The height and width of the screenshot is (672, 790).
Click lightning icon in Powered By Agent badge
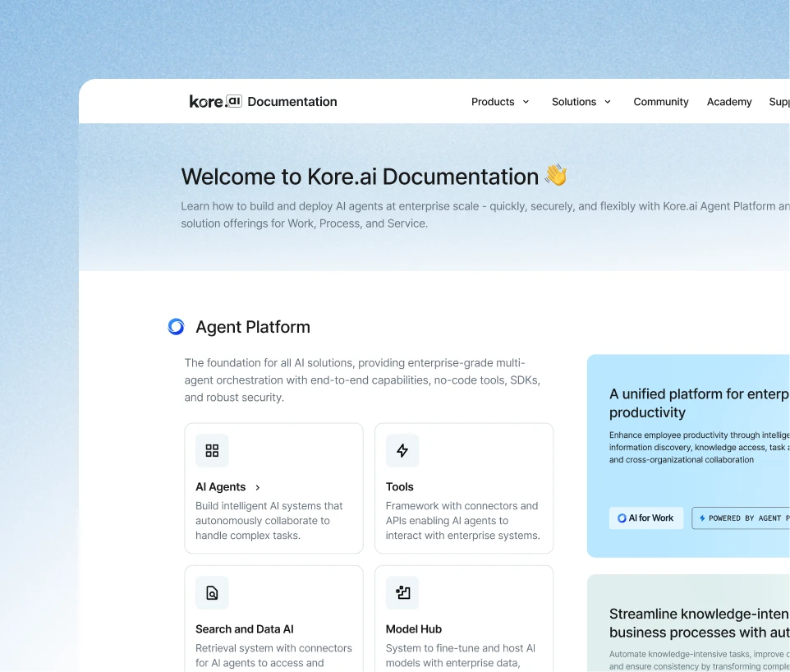pos(702,518)
